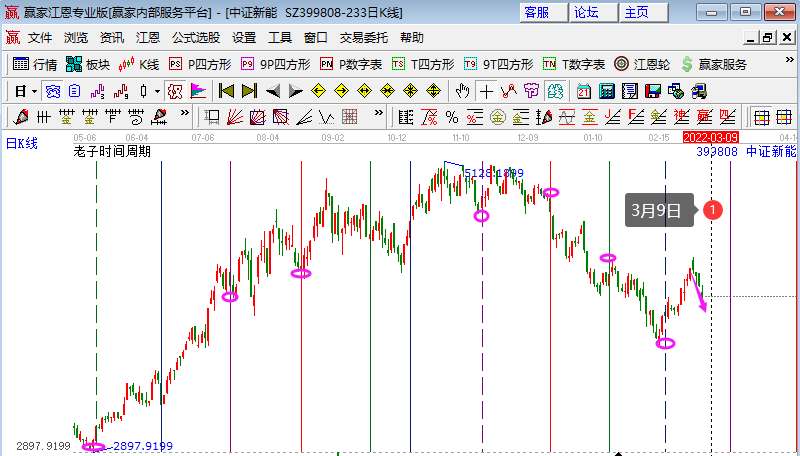Select the sine wave cycle tool
Viewport: 800px width, 456px height.
point(567,117)
